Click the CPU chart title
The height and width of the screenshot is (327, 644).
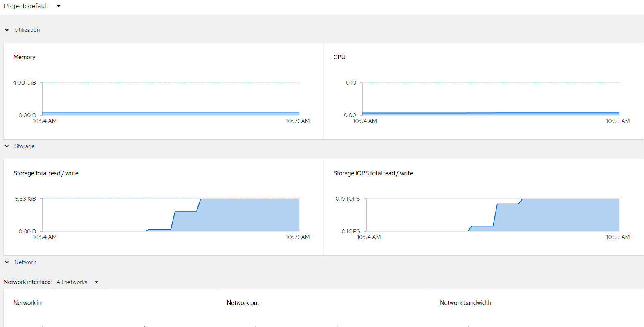click(x=339, y=57)
